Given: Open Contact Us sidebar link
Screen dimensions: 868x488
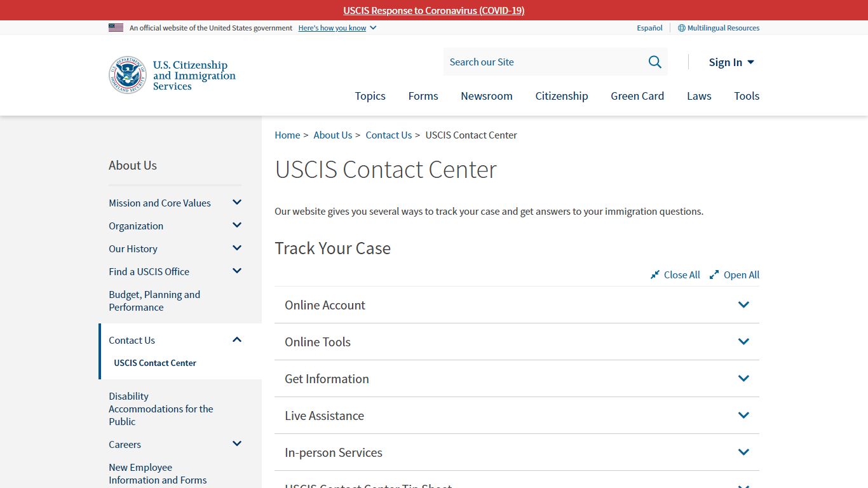Looking at the screenshot, I should 132,340.
